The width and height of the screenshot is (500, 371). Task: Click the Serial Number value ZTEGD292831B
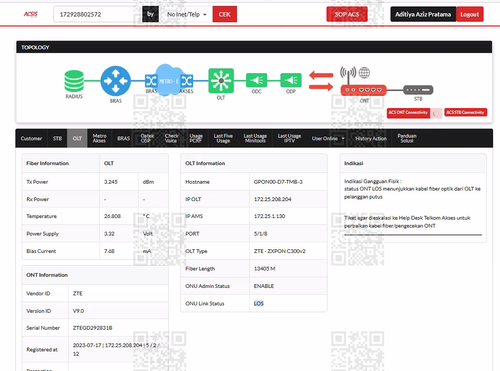click(92, 328)
